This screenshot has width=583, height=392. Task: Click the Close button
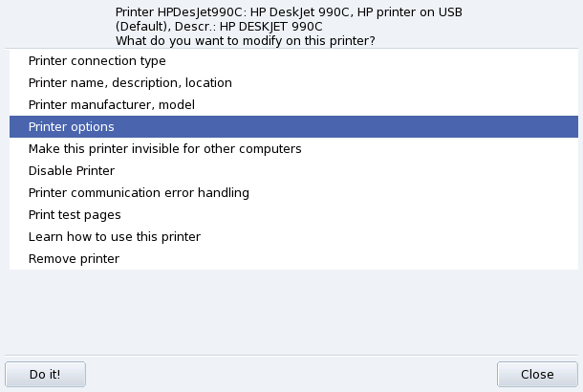(x=537, y=374)
